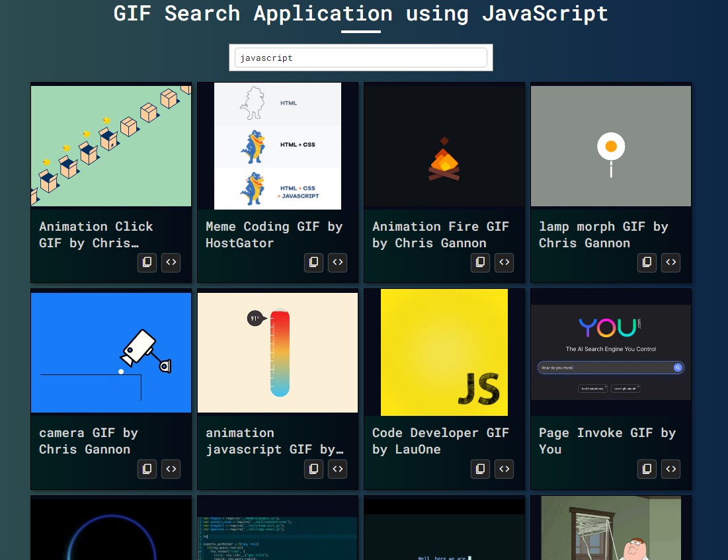Copy link of Code Developer GIF card
The height and width of the screenshot is (560, 728).
click(480, 469)
